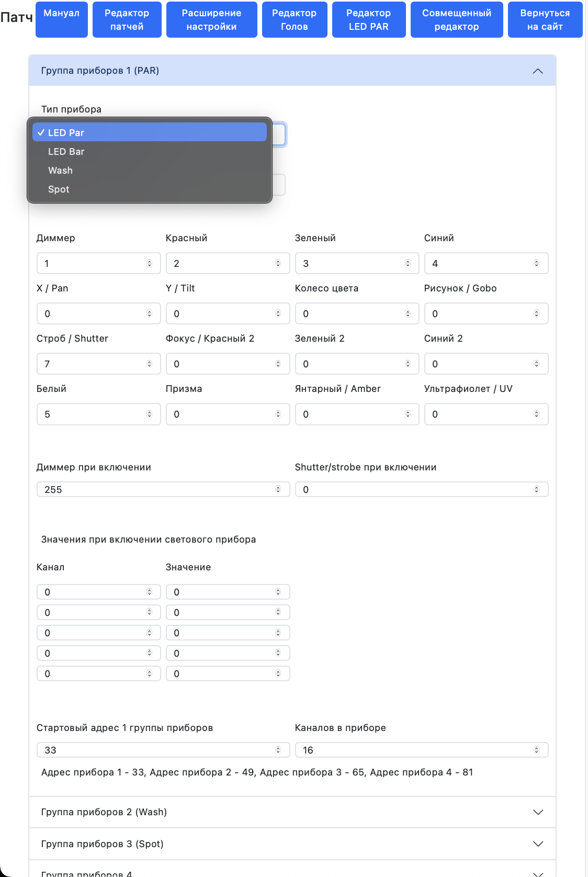Pick Wash from device type list
588x877 pixels.
pyautogui.click(x=150, y=171)
